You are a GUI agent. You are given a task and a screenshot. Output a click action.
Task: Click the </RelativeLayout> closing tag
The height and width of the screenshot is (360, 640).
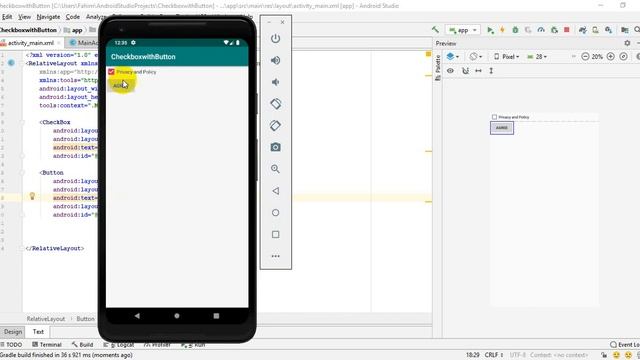pos(55,248)
